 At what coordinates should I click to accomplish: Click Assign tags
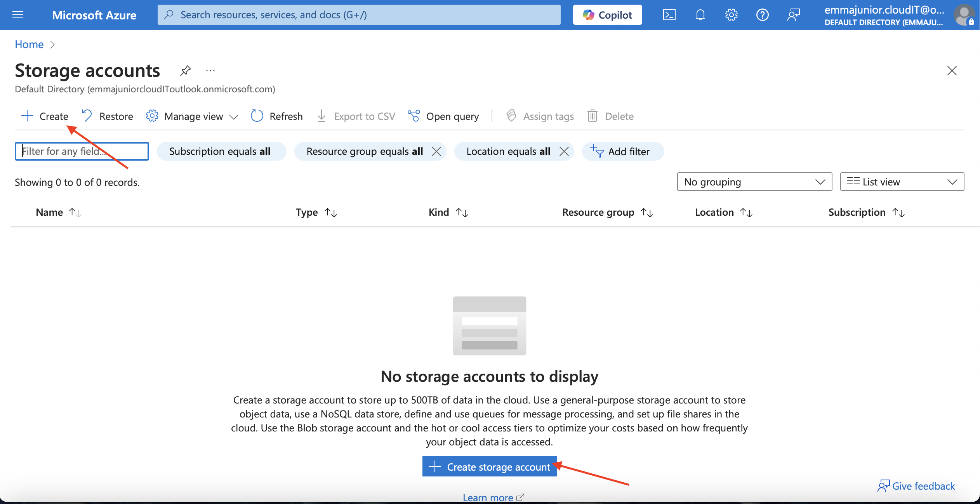click(x=540, y=116)
